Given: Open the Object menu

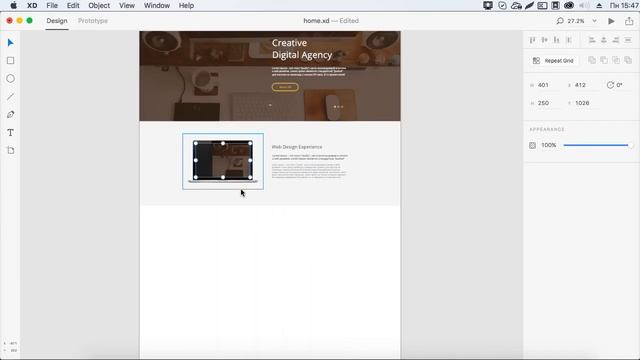Looking at the screenshot, I should click(99, 6).
